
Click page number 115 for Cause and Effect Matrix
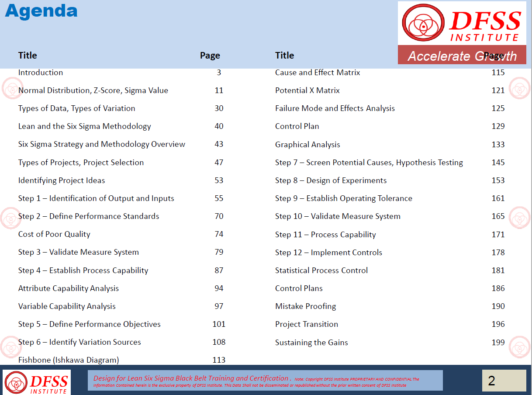click(498, 73)
